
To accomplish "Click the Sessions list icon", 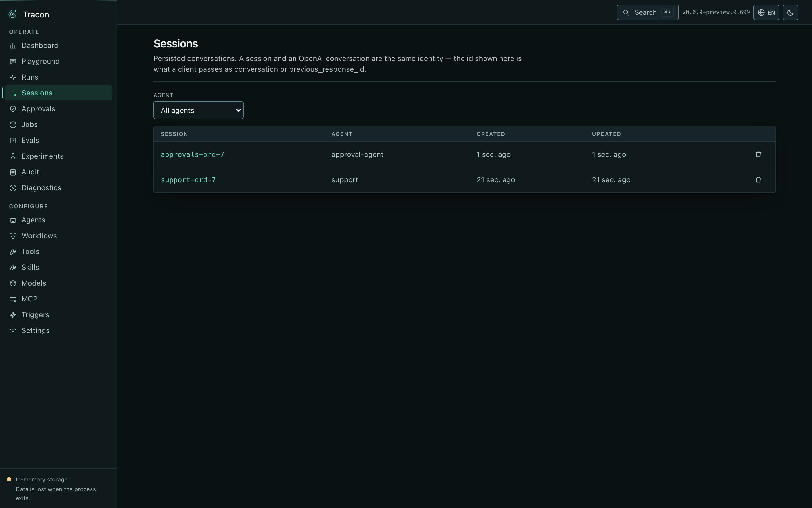I will tap(13, 93).
